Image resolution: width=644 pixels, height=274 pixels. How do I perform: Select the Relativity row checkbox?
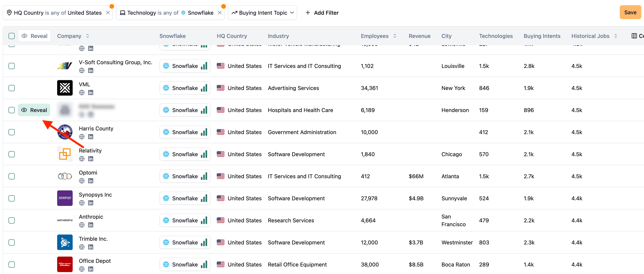[11, 154]
